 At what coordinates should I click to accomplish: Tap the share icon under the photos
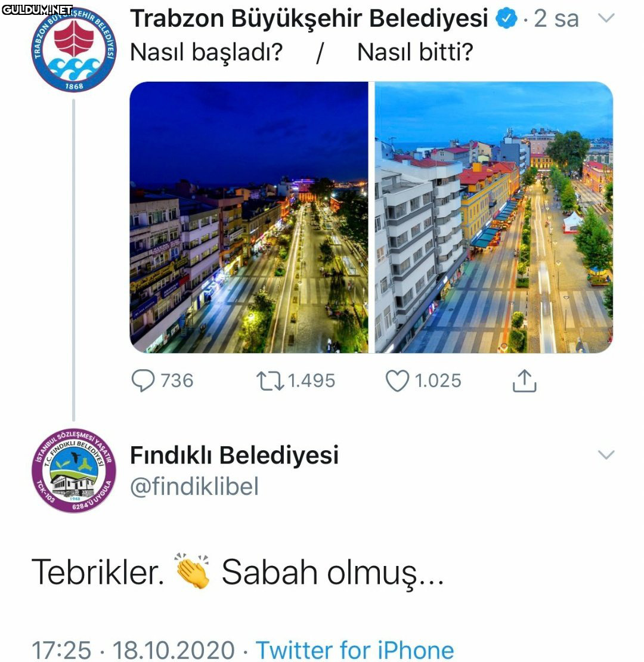click(x=525, y=381)
